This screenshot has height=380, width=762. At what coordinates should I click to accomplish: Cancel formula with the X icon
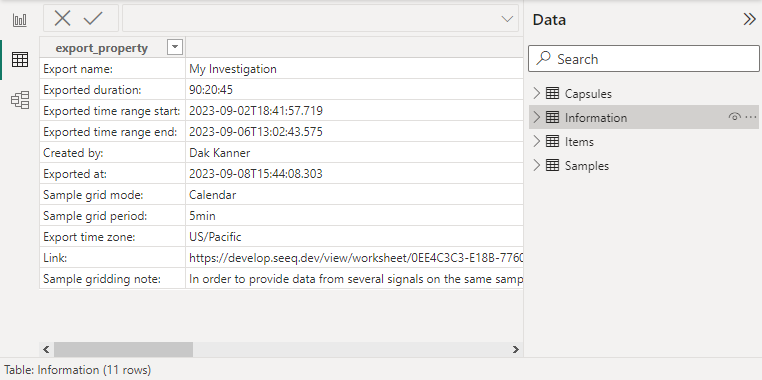(62, 18)
